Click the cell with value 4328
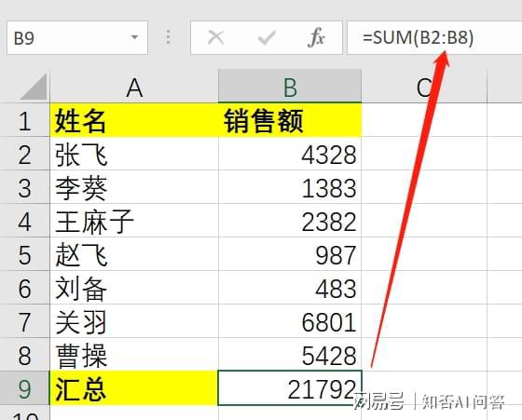Viewport: 522px width, 420px height. [x=290, y=154]
